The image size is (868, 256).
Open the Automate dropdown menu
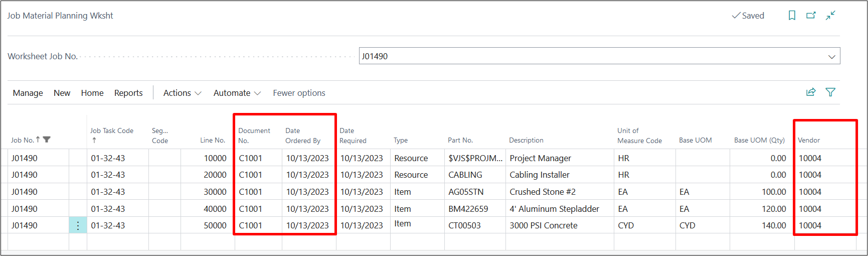tap(237, 93)
